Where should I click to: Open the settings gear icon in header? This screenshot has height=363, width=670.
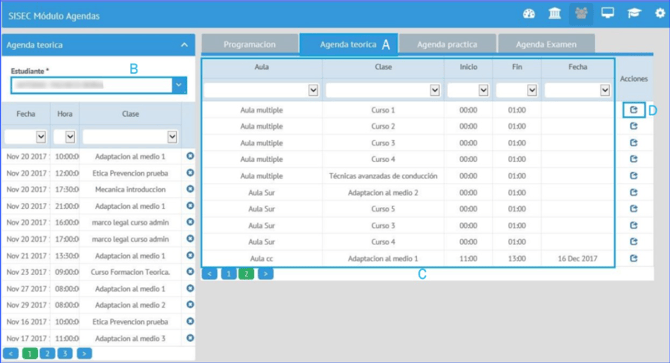(660, 13)
